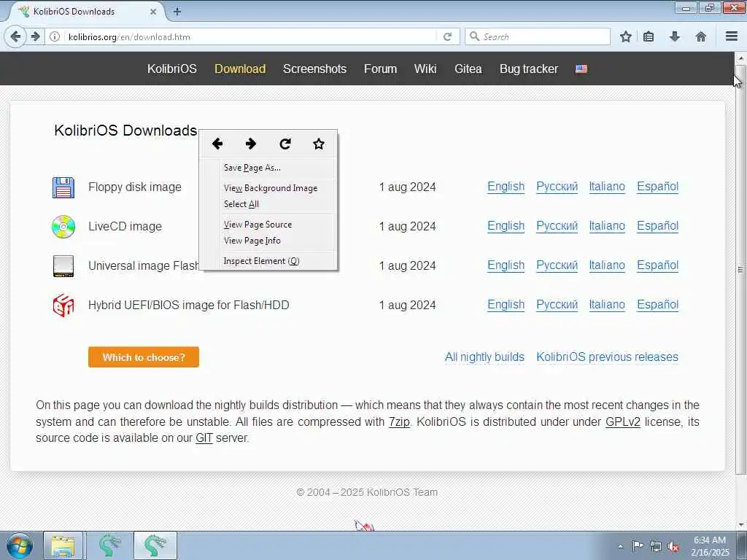Choose Select All in context menu

point(269,204)
